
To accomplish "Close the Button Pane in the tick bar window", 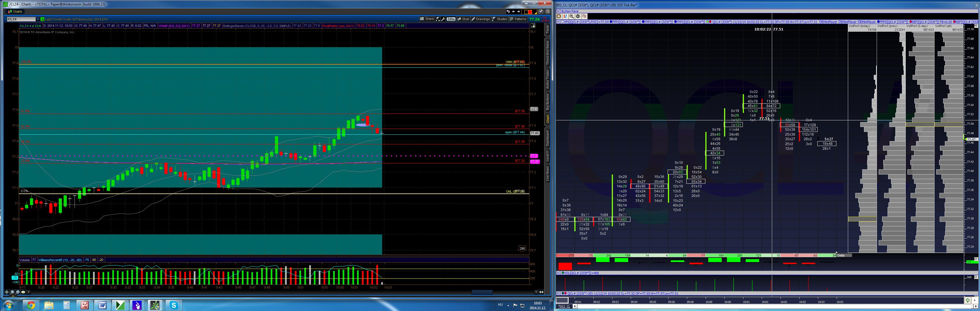I will [x=559, y=12].
